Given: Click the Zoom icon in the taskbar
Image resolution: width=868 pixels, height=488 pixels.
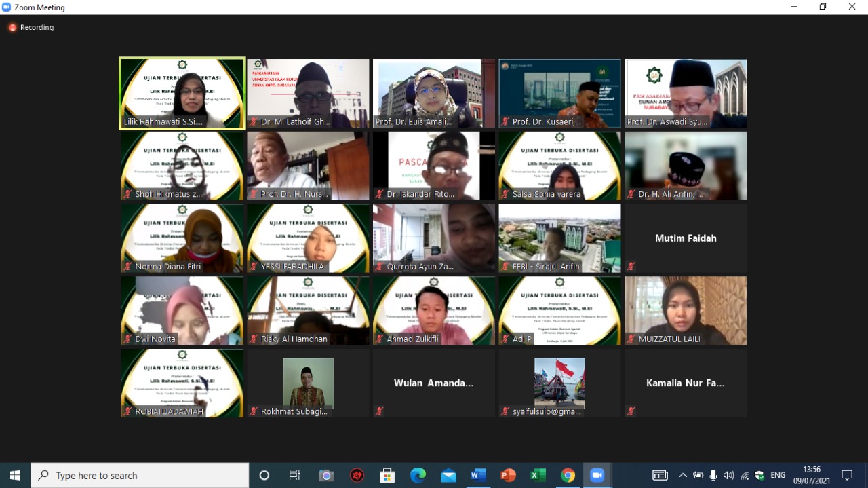Looking at the screenshot, I should [597, 475].
